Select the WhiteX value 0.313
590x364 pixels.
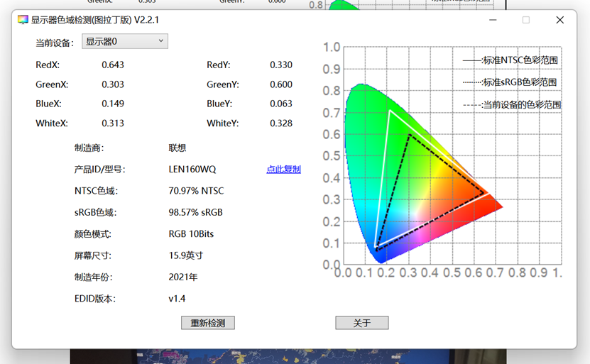tap(113, 123)
